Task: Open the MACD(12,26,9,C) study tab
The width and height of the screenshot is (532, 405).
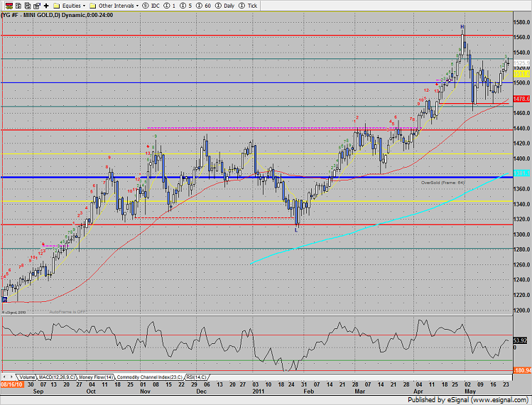Action: tap(57, 377)
